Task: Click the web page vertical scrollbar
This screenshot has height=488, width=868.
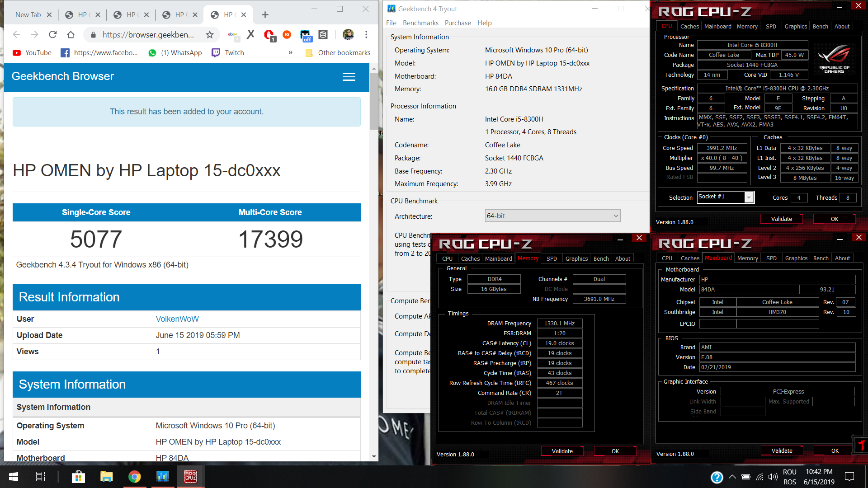Action: coord(373,102)
